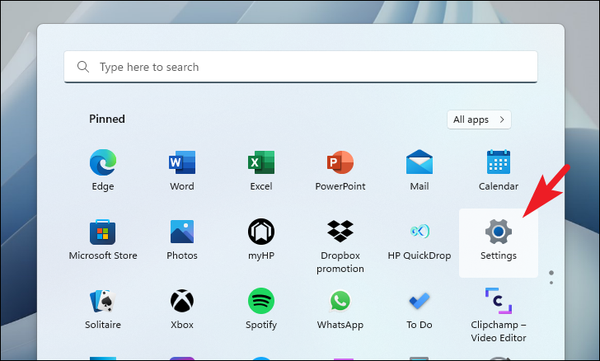Viewport: 600px width, 361px height.
Task: Expand the All apps list
Action: 479,120
